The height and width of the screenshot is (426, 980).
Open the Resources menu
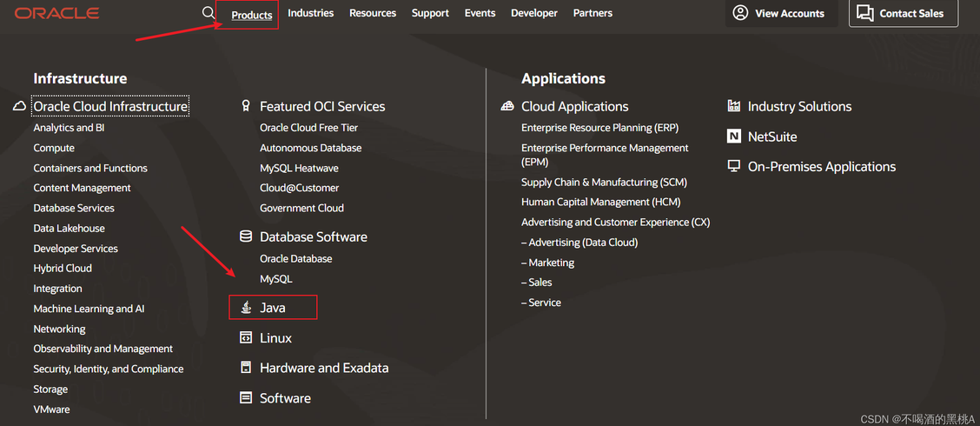(x=373, y=13)
